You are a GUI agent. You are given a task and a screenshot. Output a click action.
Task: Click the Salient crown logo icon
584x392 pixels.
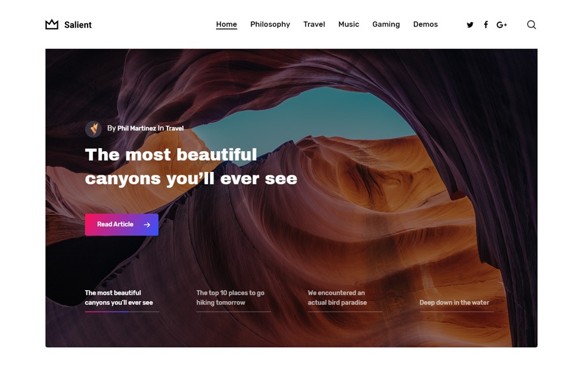pos(52,25)
